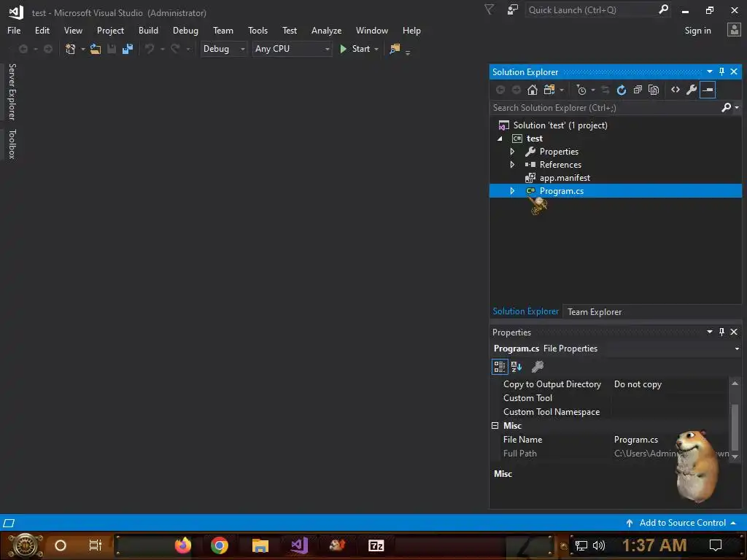Open the Server Explorer side tab
The image size is (747, 560).
click(12, 91)
